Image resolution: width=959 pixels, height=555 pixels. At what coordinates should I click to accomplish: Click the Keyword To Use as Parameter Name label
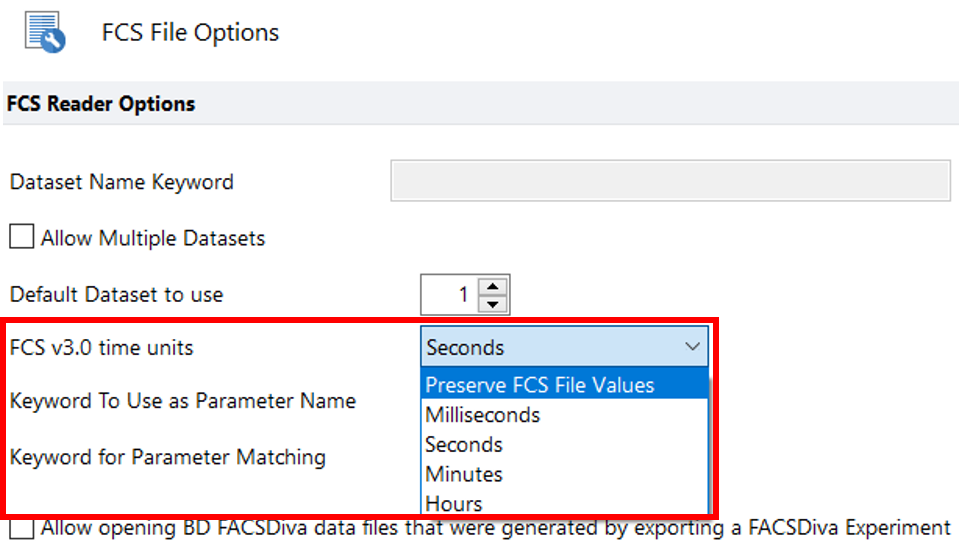click(182, 401)
